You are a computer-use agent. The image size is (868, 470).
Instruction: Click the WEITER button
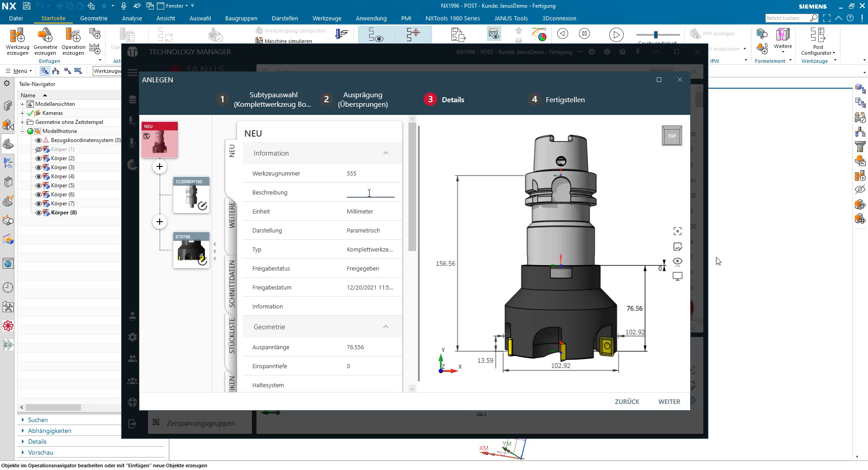[669, 402]
